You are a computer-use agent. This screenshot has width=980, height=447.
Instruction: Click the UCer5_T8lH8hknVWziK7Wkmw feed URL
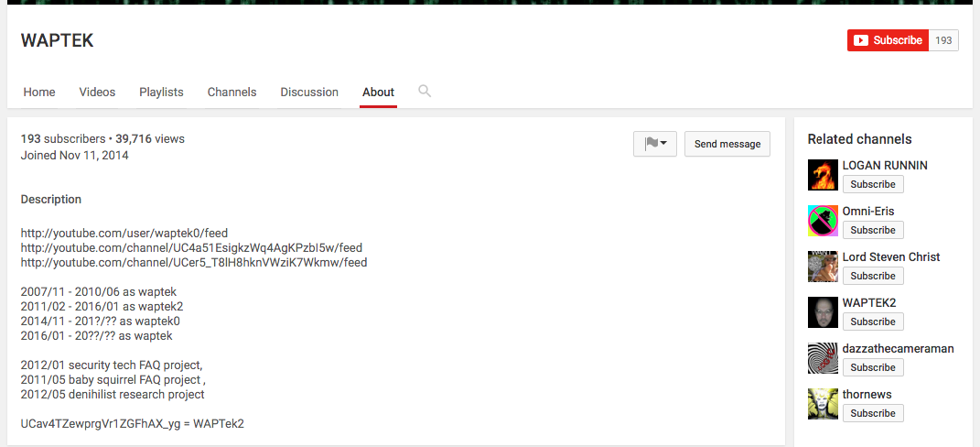tap(194, 263)
